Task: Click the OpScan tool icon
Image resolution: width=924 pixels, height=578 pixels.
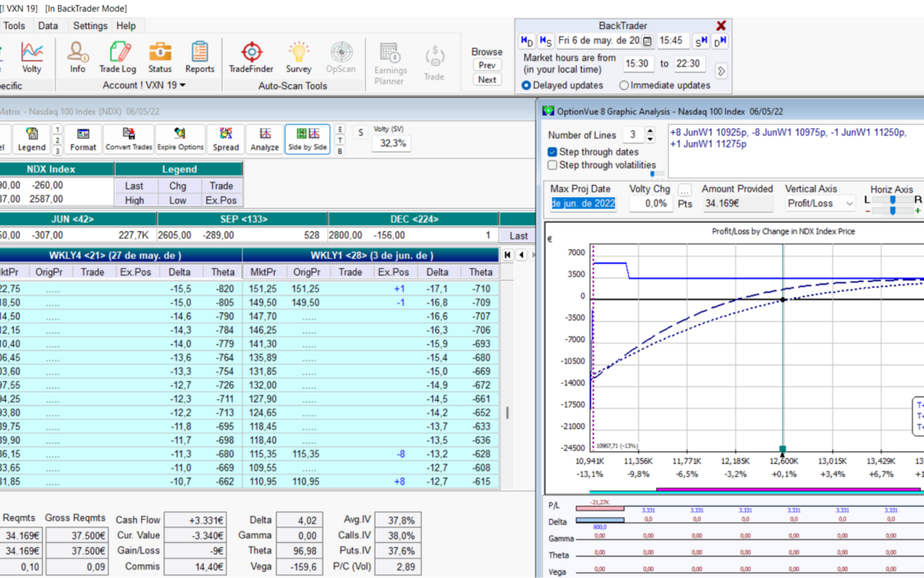Action: (x=341, y=57)
